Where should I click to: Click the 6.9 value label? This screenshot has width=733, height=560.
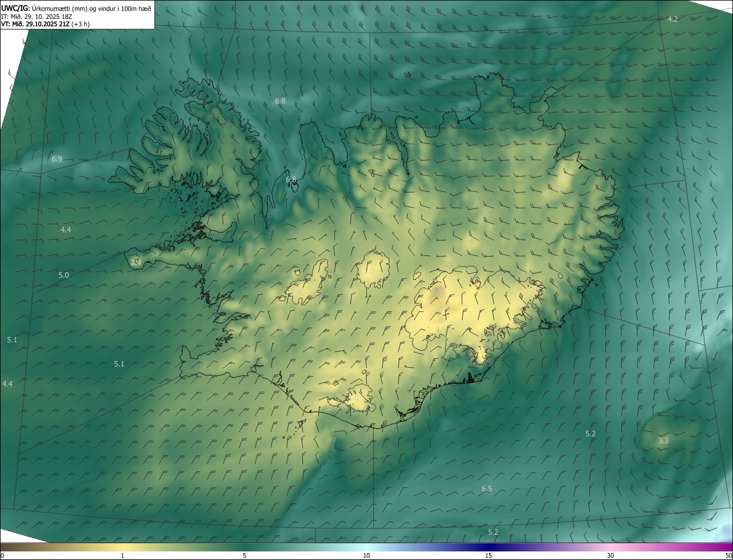[x=57, y=159]
